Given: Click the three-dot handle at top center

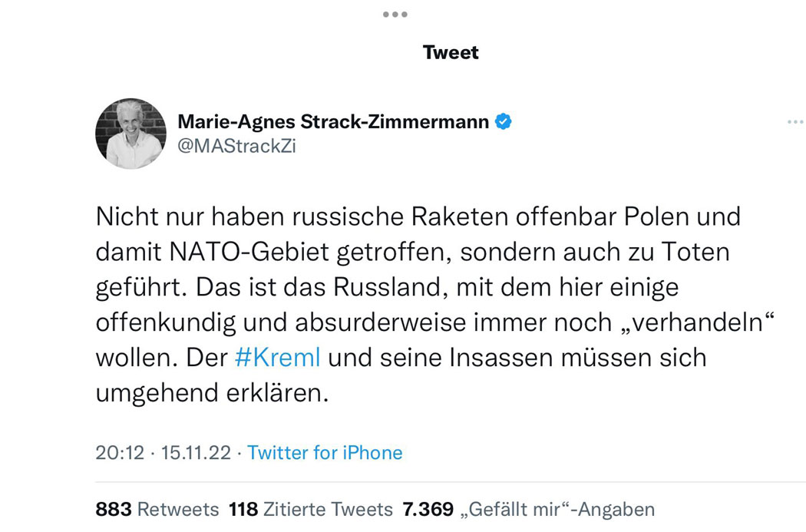Looking at the screenshot, I should [395, 15].
